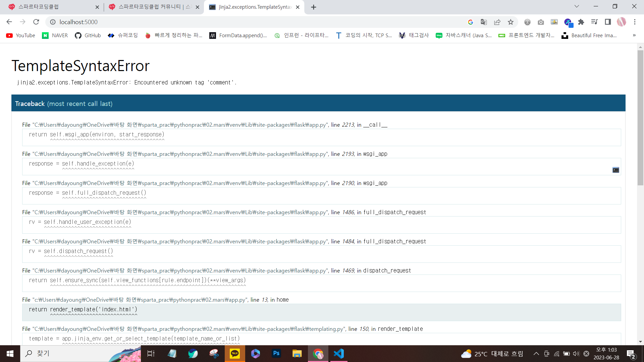Expand frame: response = self.handle_exception(e)

(x=321, y=167)
